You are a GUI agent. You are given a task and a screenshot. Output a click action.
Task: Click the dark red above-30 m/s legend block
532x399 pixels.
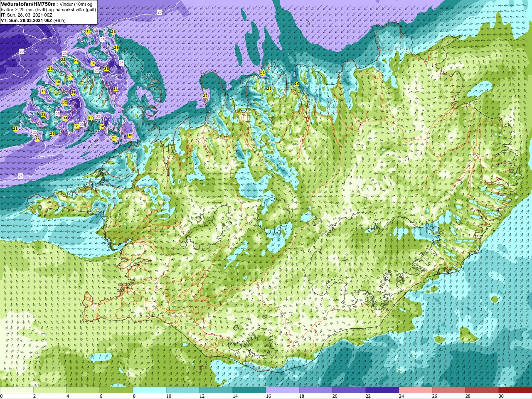click(x=515, y=391)
